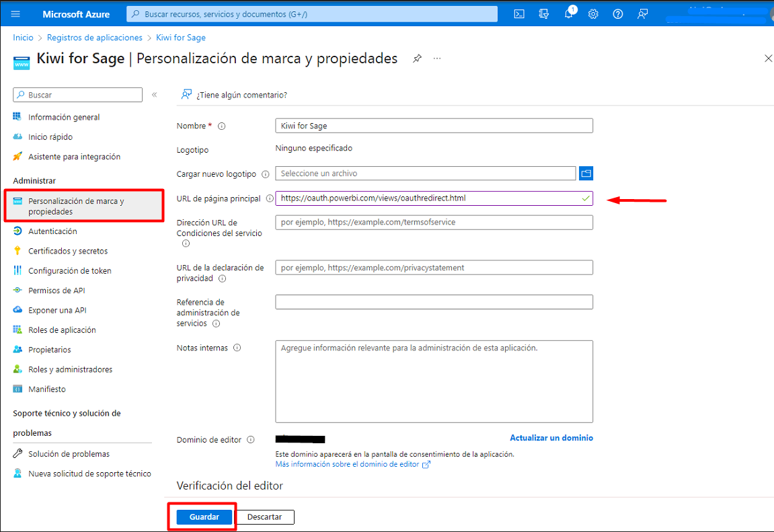Open the notifications bell

tap(569, 14)
